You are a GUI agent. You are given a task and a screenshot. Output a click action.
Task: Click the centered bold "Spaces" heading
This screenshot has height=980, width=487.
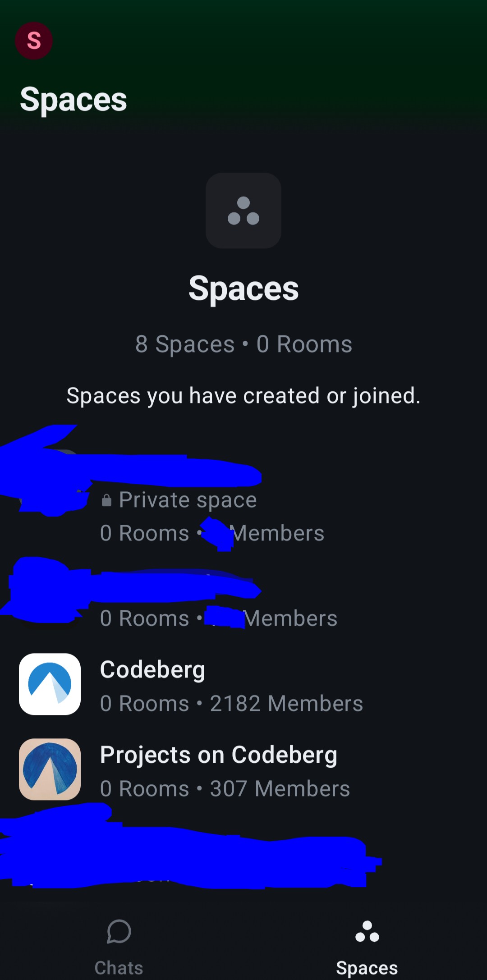click(x=243, y=289)
